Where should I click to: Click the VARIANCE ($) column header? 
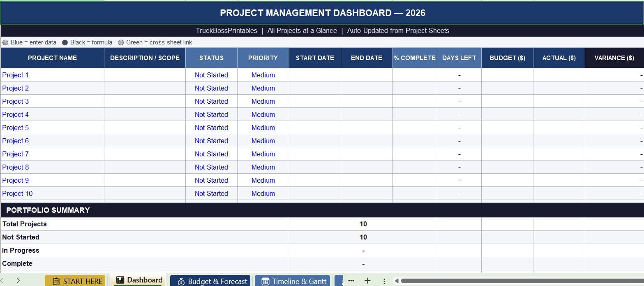coord(614,58)
